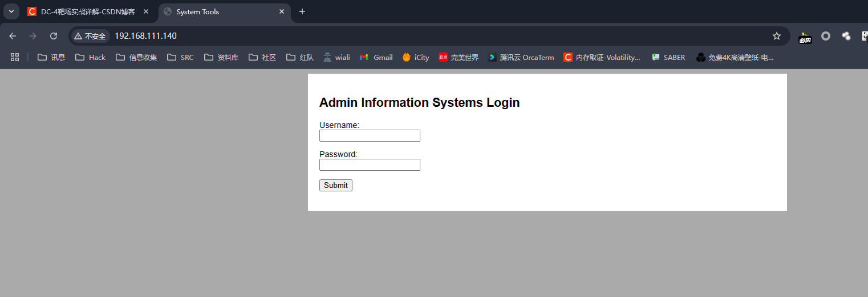Screen dimensions: 868x297
Task: Expand the Hack bookmarks folder
Action: tap(90, 57)
